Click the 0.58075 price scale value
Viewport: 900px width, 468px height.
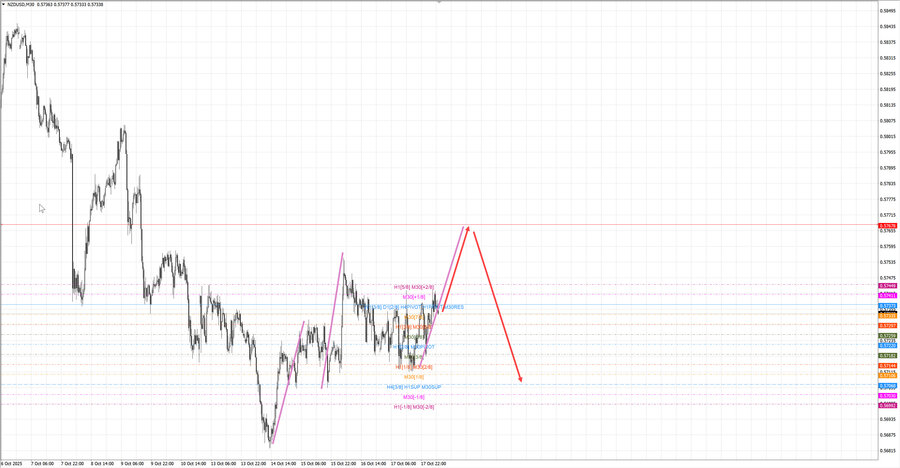pyautogui.click(x=888, y=121)
